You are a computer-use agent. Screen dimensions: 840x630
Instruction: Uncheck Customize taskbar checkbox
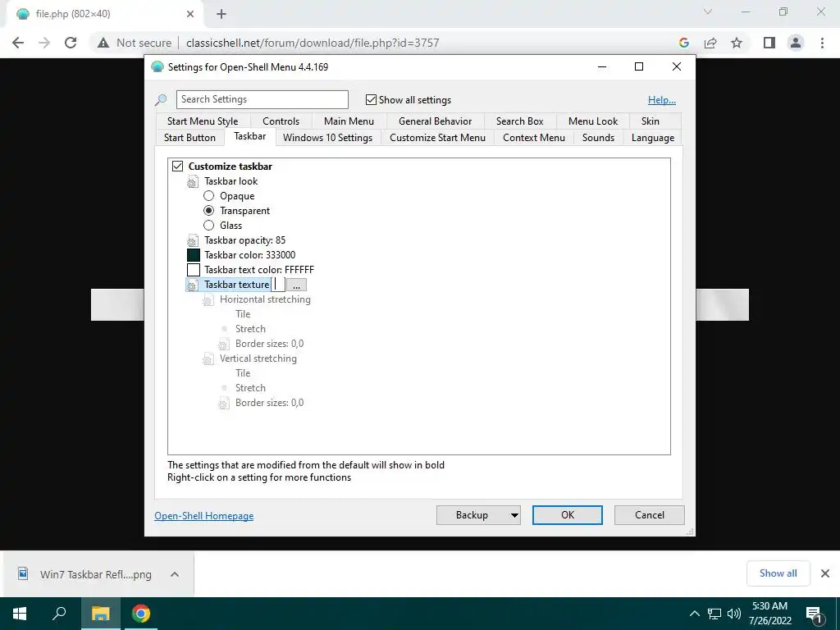177,167
